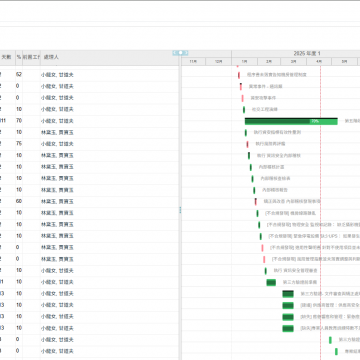
Task: Click the % column header
Action: pos(19,57)
